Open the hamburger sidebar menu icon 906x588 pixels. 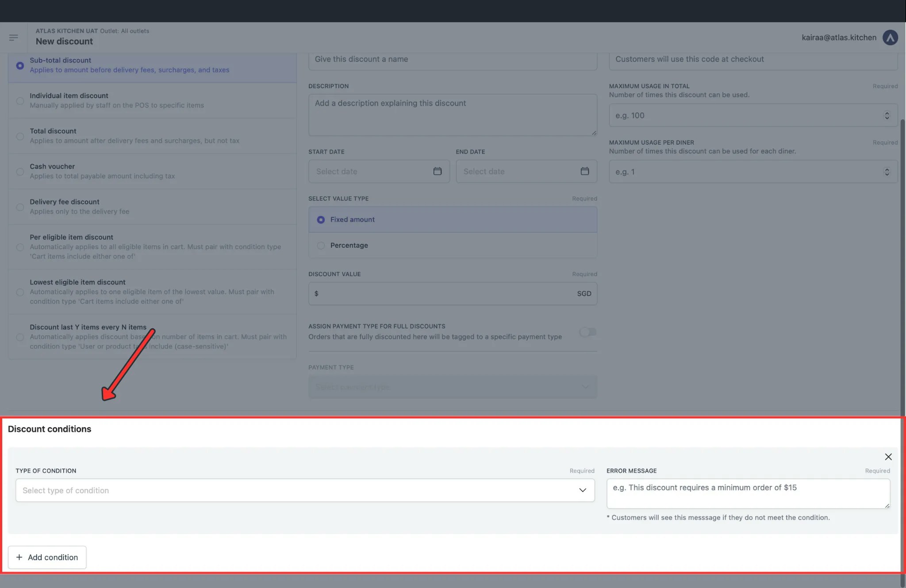(13, 38)
